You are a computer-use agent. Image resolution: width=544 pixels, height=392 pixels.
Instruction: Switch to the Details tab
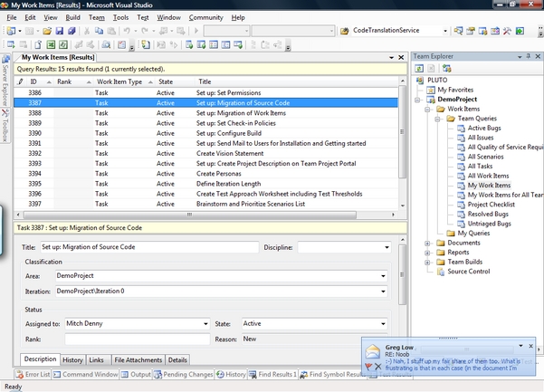pos(177,360)
